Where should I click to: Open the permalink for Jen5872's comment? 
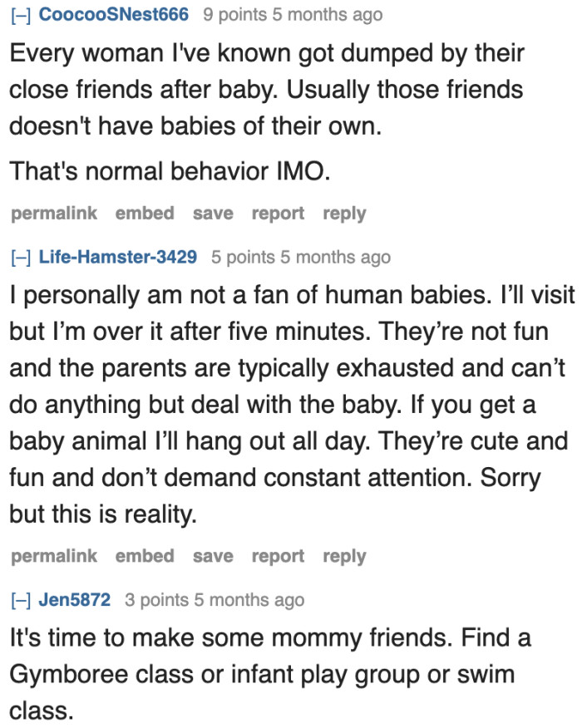pyautogui.click(x=52, y=725)
